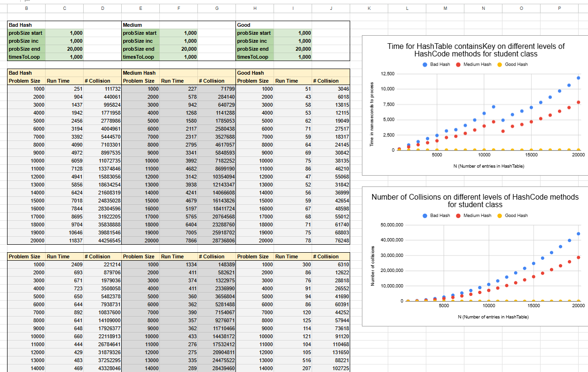This screenshot has width=588, height=372.
Task: Select 'probSize inc' label in Medium block
Action: (141, 41)
